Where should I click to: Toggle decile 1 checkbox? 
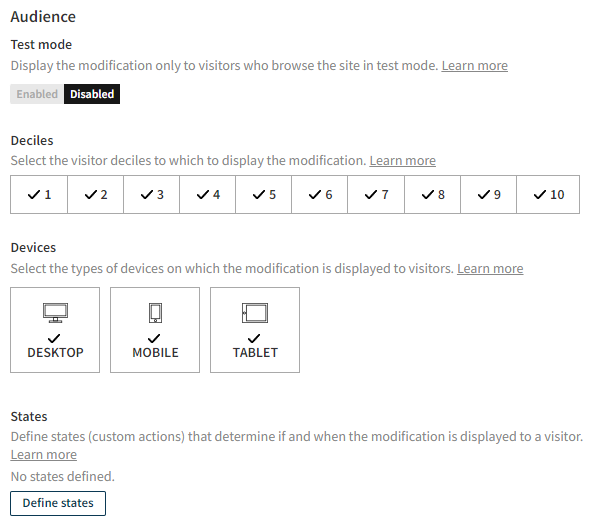[x=39, y=195]
